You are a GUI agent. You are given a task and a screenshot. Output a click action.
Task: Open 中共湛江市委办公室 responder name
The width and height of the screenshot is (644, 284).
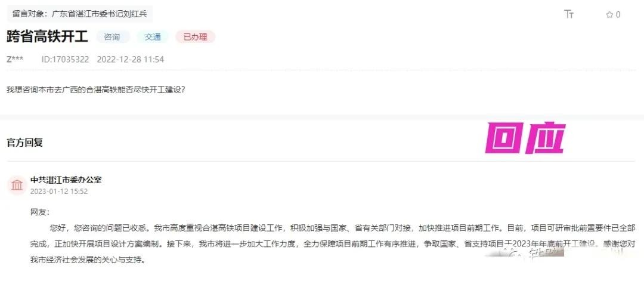coord(66,180)
